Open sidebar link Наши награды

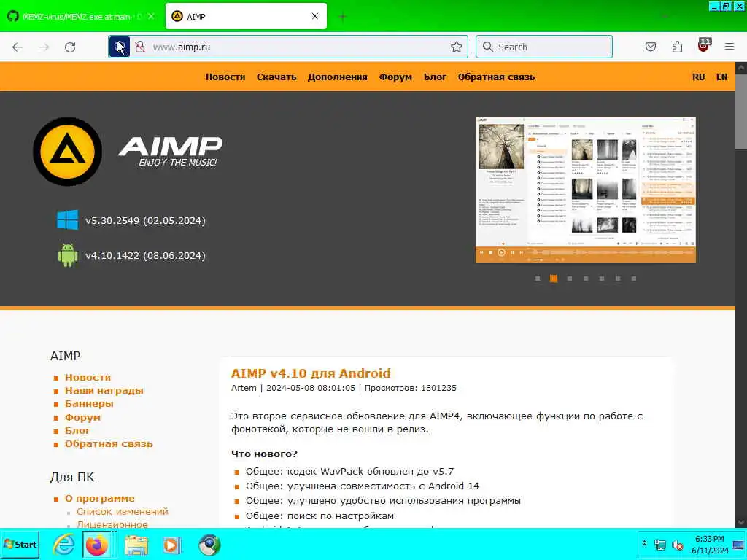[104, 391]
